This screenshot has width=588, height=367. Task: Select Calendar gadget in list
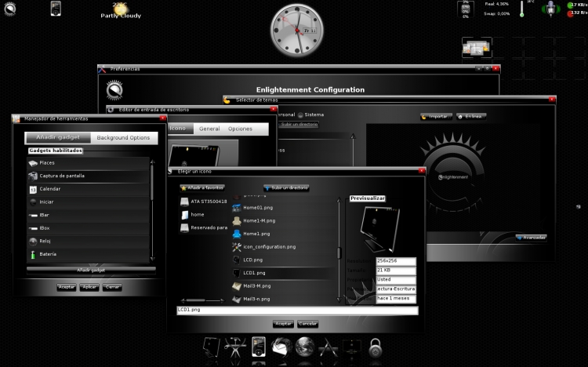click(88, 189)
